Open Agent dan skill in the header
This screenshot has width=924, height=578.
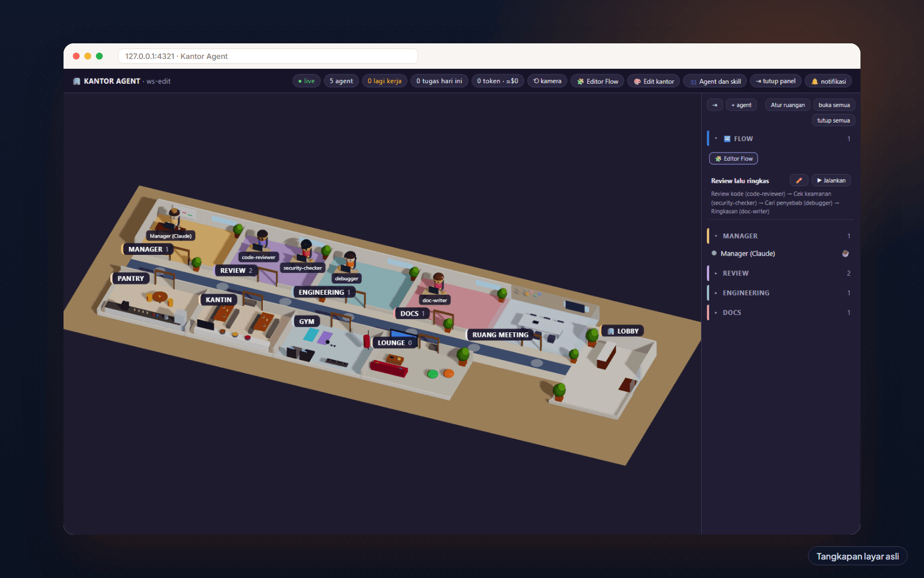pyautogui.click(x=715, y=81)
